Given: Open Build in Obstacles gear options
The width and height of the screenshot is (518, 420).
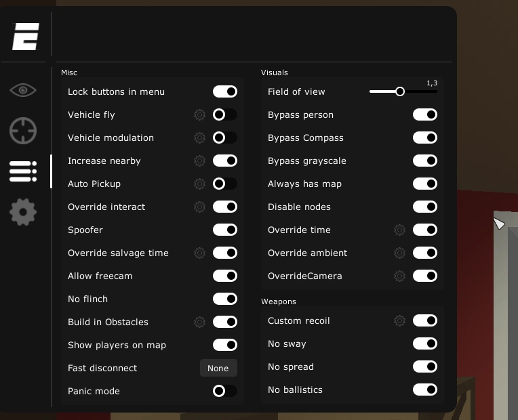Looking at the screenshot, I should pos(199,322).
